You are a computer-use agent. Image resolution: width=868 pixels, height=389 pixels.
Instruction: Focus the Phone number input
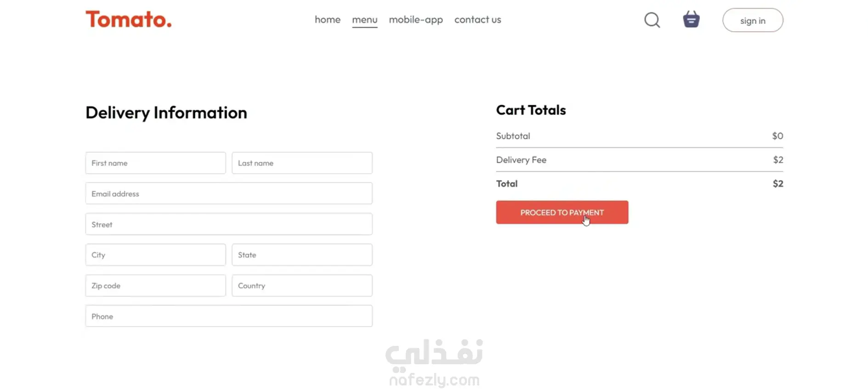click(228, 316)
